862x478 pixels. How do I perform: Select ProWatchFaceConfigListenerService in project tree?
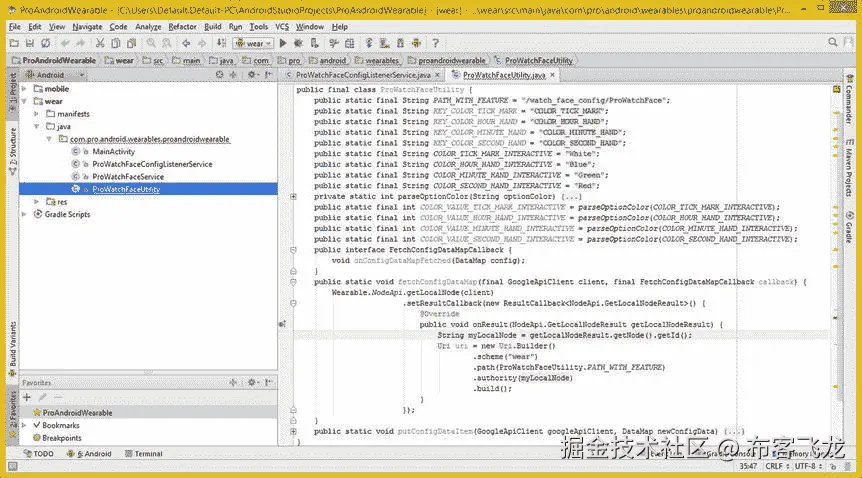pyautogui.click(x=152, y=164)
